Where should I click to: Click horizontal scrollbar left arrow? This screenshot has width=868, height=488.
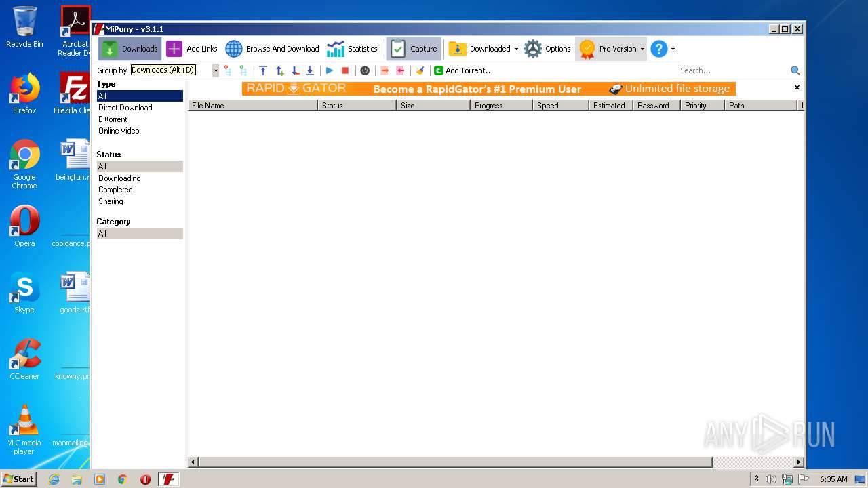pos(193,462)
